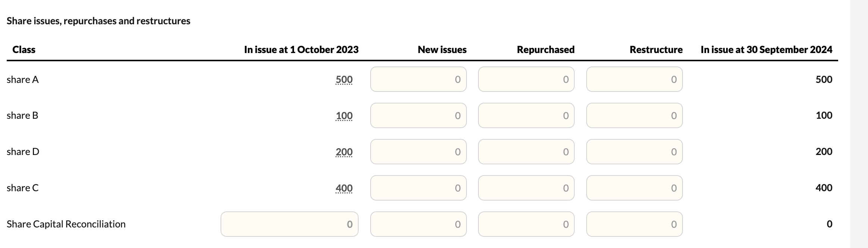This screenshot has height=248, width=868.
Task: Click the New issues field for share A
Action: click(418, 79)
